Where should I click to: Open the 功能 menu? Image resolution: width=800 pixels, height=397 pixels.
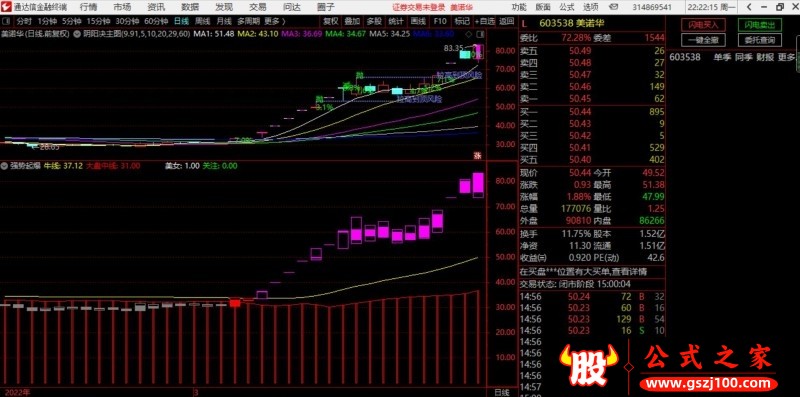coord(519,7)
